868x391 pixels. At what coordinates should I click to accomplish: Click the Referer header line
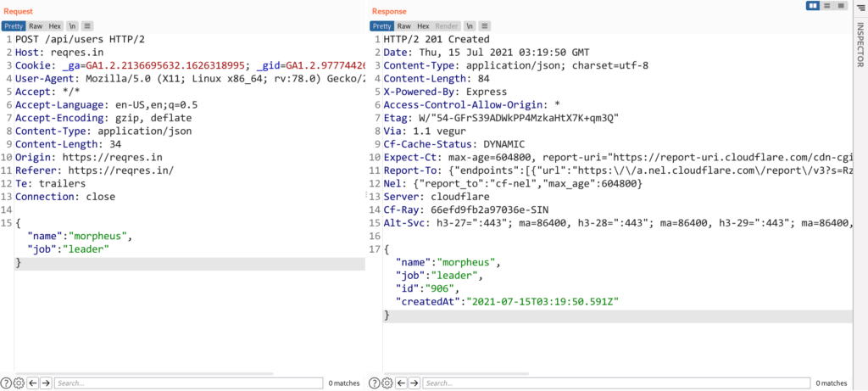click(95, 171)
